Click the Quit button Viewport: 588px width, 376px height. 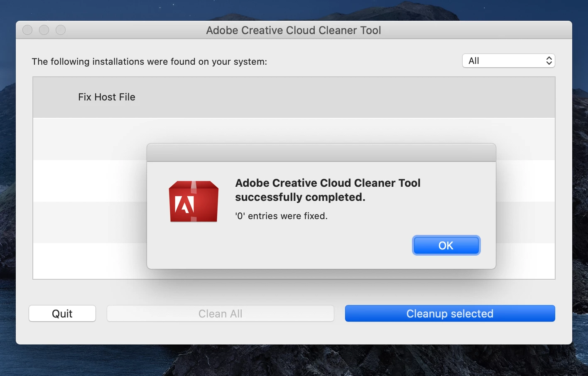click(62, 313)
